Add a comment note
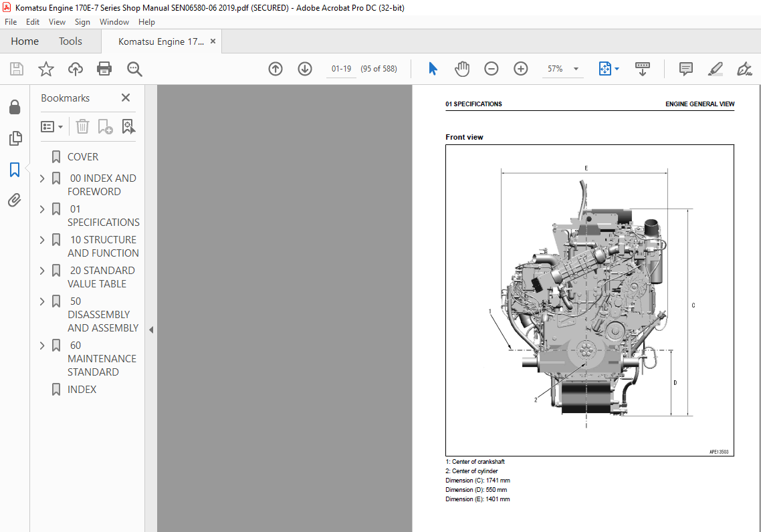The height and width of the screenshot is (532, 761). click(686, 69)
